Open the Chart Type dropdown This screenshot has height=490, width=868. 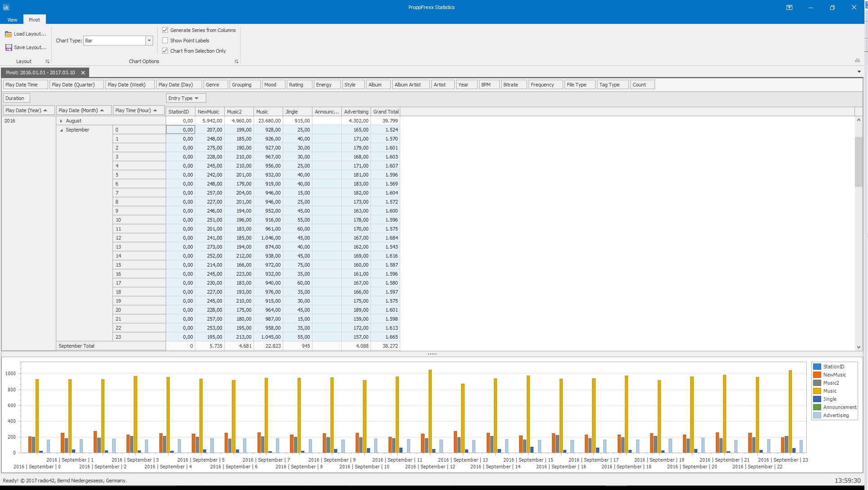coord(149,41)
